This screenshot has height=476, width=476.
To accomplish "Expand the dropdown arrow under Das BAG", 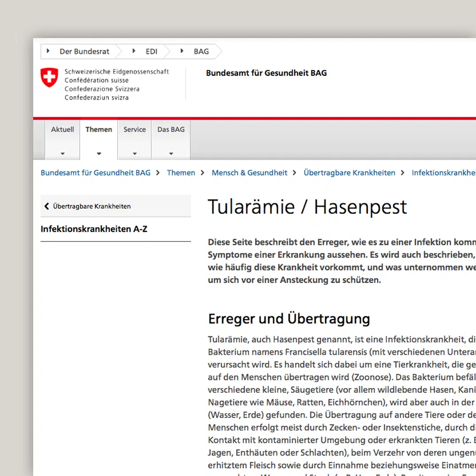I will pyautogui.click(x=171, y=154).
